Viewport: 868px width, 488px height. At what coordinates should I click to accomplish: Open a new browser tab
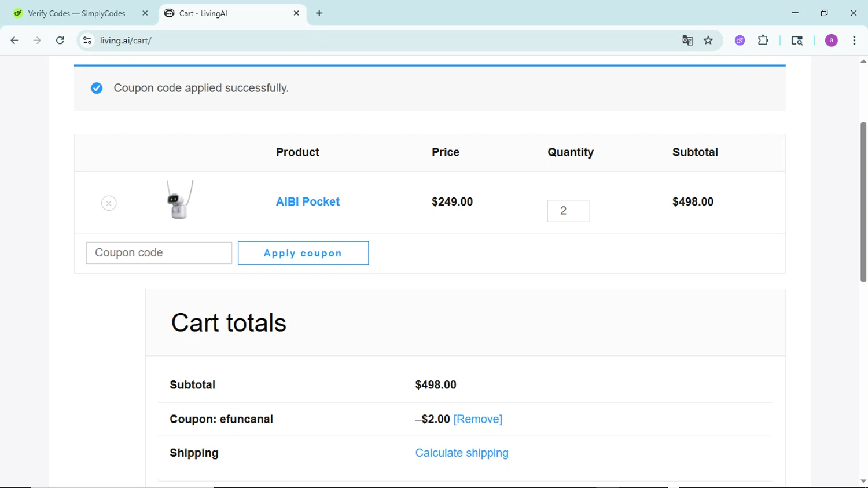tap(319, 13)
